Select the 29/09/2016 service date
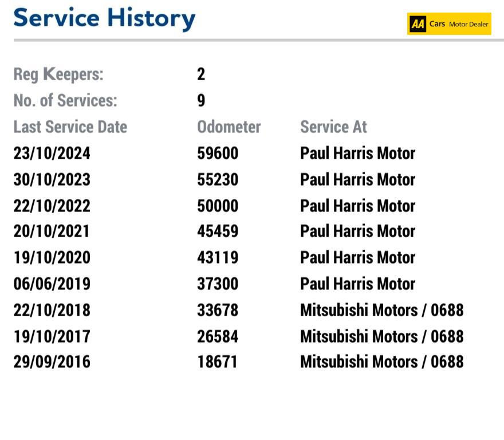This screenshot has width=504, height=440. point(52,362)
